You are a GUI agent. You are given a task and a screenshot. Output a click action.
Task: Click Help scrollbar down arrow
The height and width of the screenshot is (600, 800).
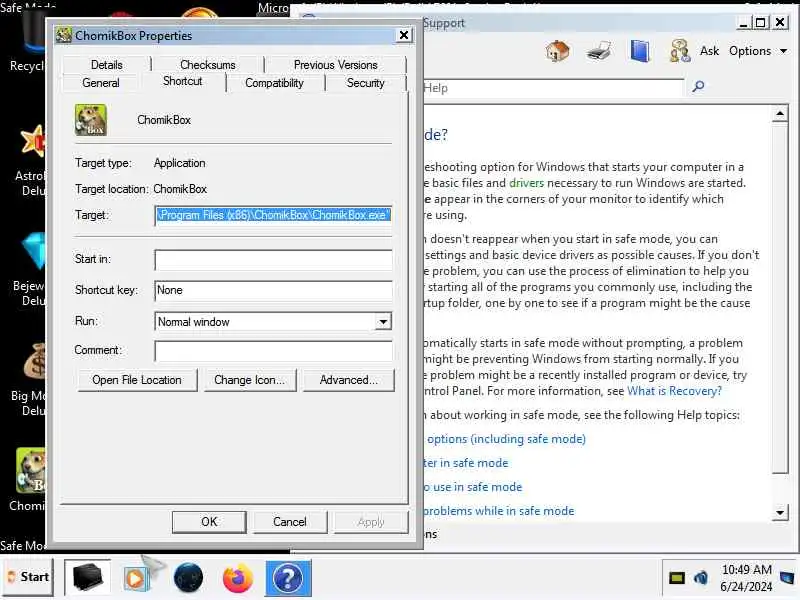780,512
